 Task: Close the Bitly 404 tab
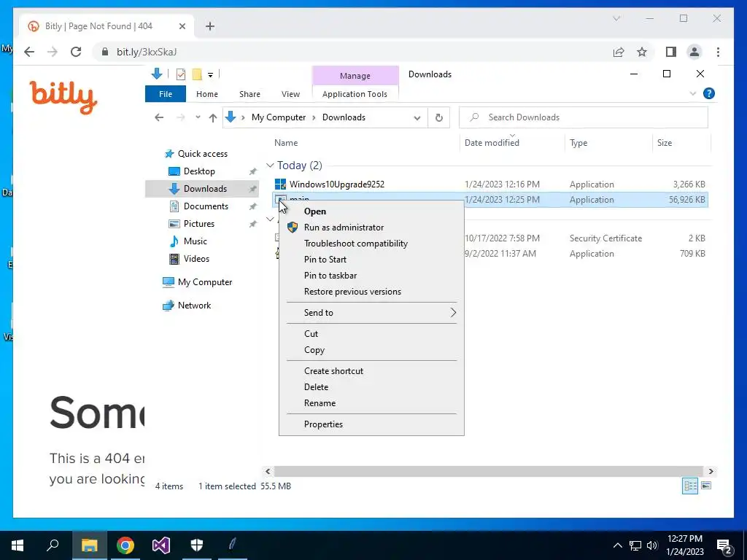point(182,26)
